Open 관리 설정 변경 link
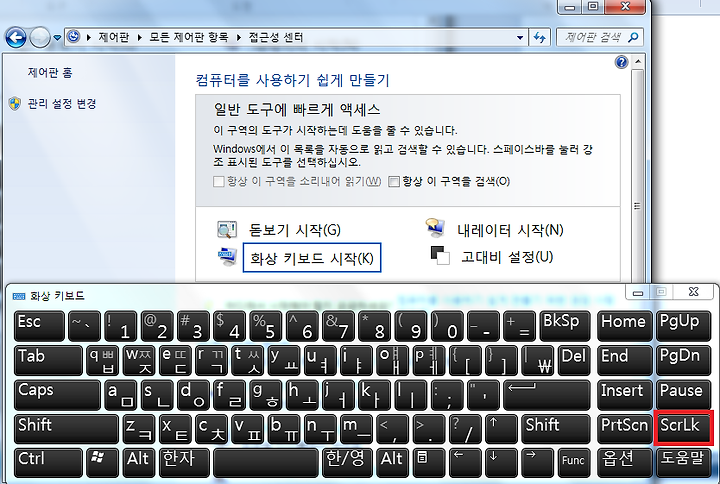 pos(62,104)
